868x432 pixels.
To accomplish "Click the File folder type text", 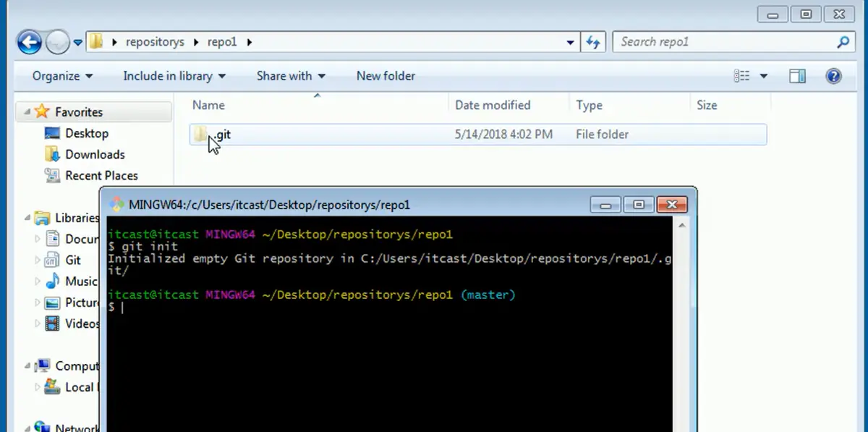I will coord(602,135).
